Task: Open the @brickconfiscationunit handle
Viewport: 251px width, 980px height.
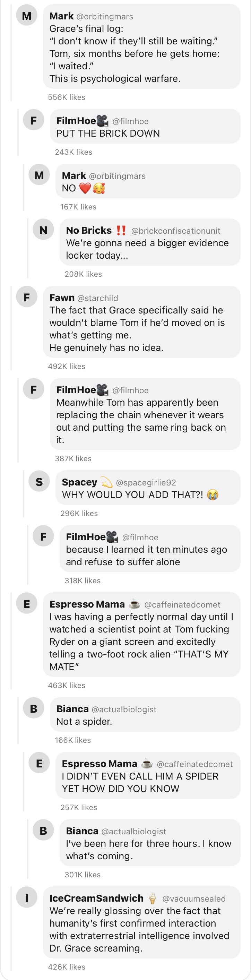Action: [x=176, y=231]
